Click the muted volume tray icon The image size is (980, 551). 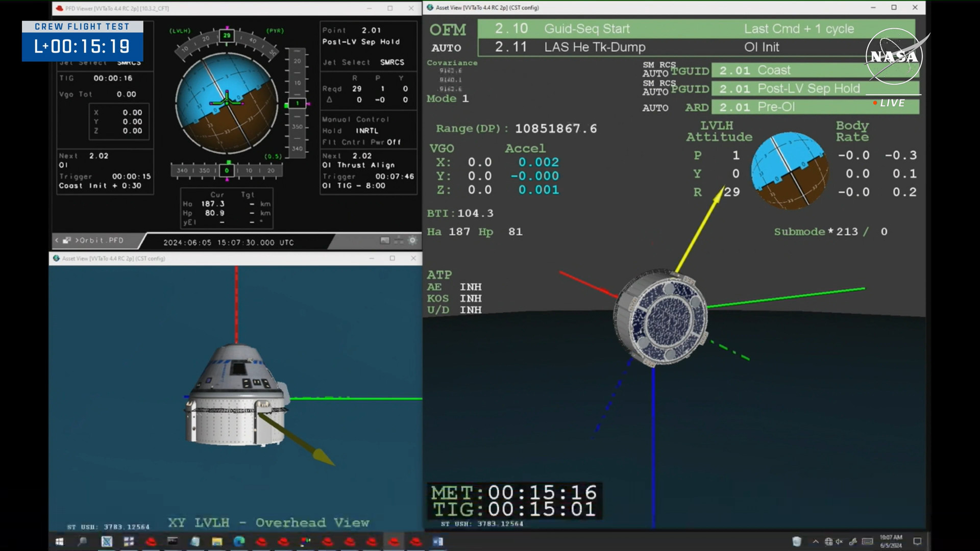point(840,542)
